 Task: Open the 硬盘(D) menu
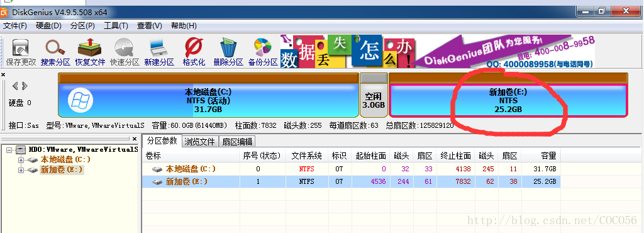(49, 26)
